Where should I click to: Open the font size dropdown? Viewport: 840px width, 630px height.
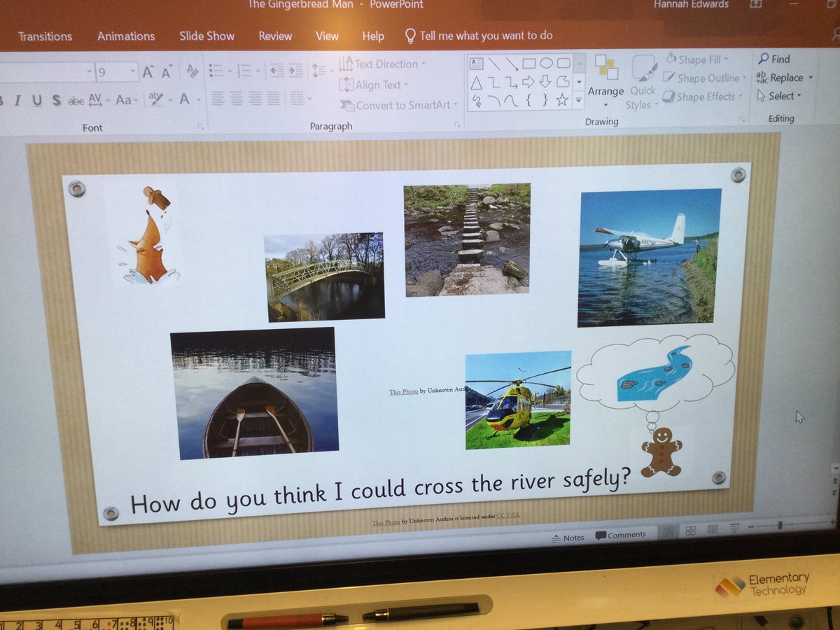pos(133,71)
